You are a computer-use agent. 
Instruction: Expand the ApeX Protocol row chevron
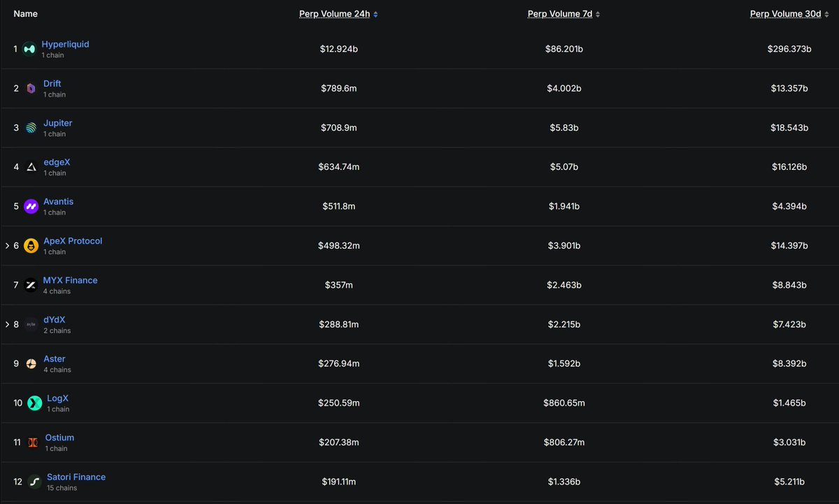[x=8, y=246]
